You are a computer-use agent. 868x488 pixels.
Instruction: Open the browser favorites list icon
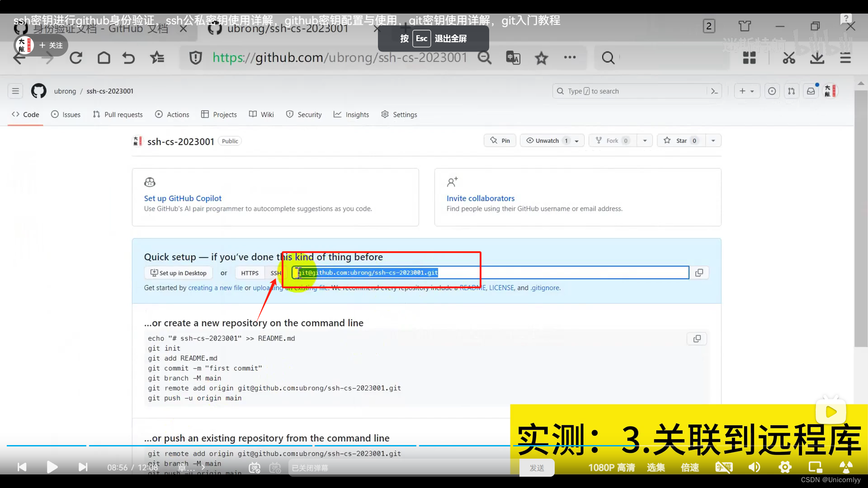(x=157, y=58)
